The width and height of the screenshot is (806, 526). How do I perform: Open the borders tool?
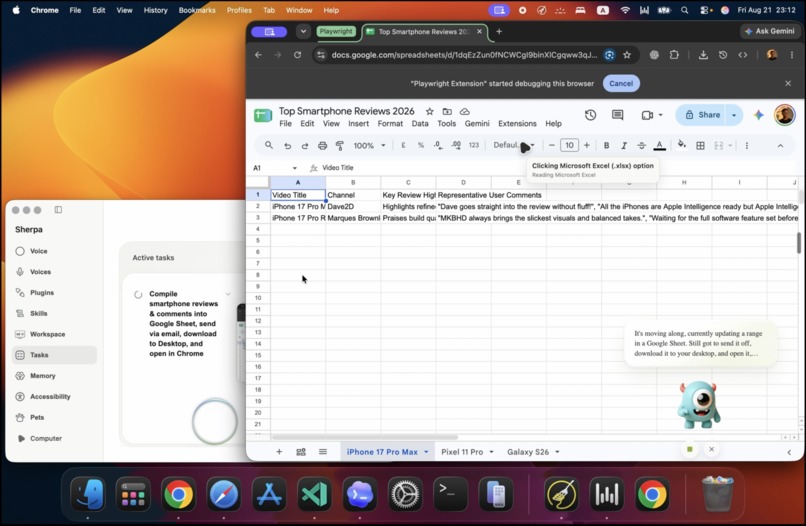click(700, 146)
